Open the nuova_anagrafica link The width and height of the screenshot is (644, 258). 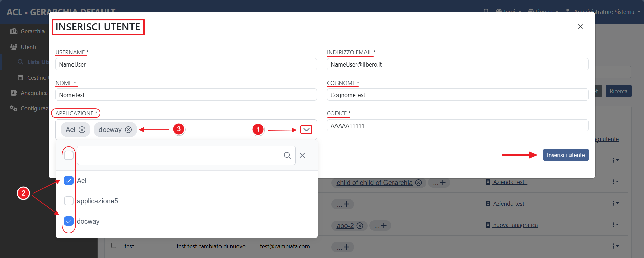pos(515,225)
